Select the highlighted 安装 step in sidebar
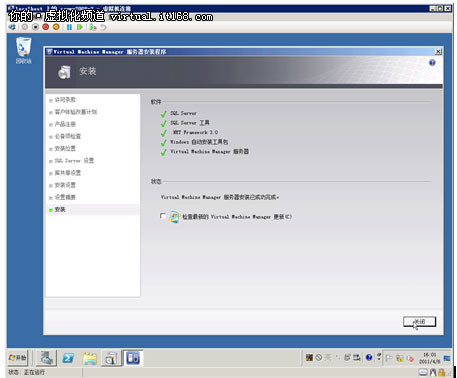The image size is (457, 378). pyautogui.click(x=60, y=209)
